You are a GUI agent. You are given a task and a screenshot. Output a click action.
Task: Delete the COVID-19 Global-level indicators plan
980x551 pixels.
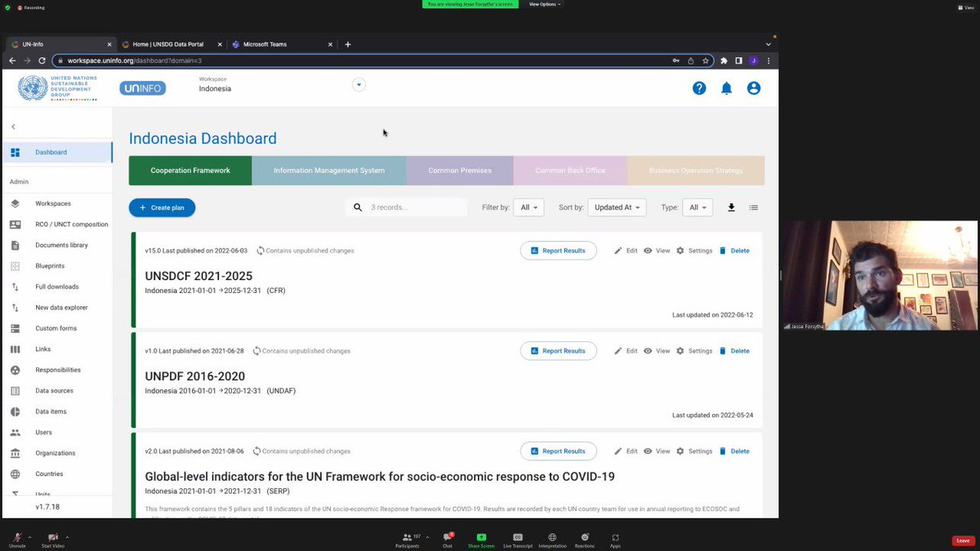(x=734, y=451)
